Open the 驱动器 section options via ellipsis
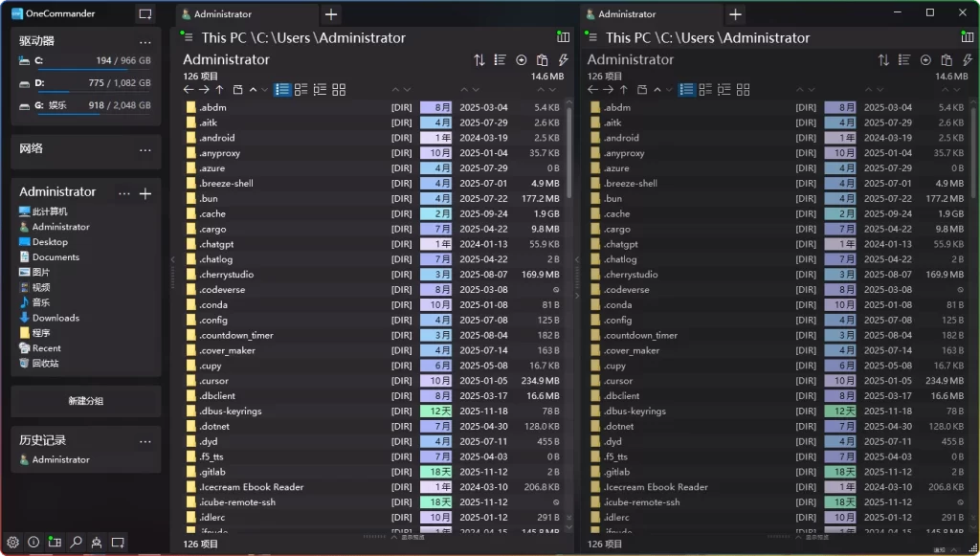Image resolution: width=980 pixels, height=556 pixels. pyautogui.click(x=145, y=40)
